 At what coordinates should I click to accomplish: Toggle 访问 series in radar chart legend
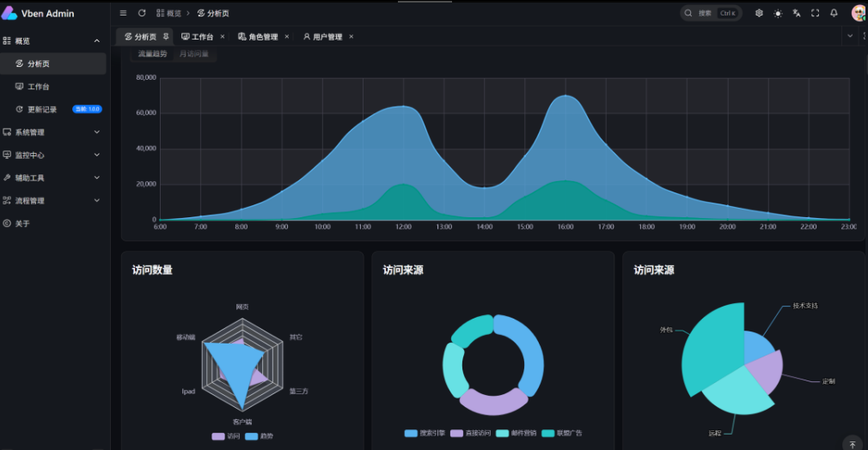coord(226,436)
